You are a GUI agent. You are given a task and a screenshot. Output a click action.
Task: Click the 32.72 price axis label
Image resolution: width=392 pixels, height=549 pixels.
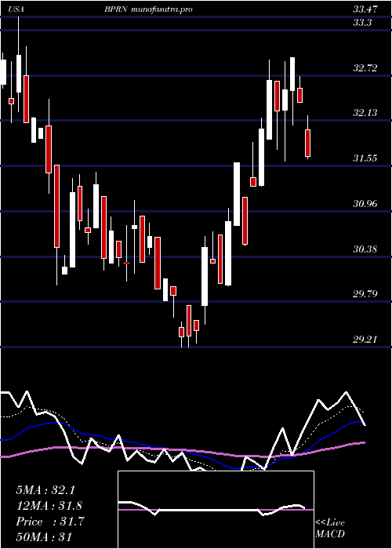365,67
